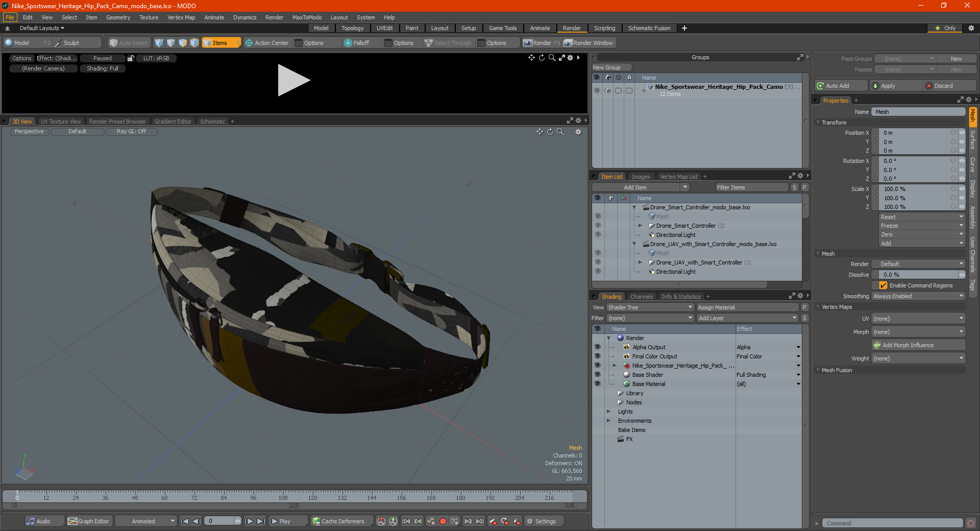Open Smoothing Always Enabled dropdown
Viewport: 980px width, 531px height.
point(918,296)
